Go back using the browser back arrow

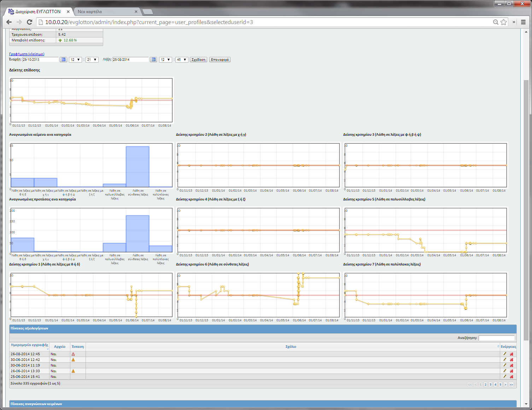9,22
